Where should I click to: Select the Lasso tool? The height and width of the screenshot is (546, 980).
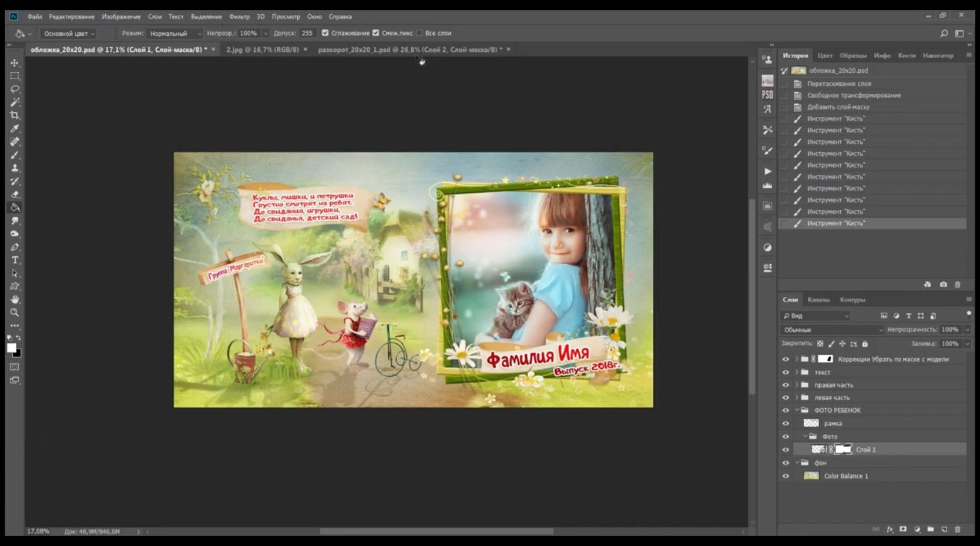[x=15, y=89]
